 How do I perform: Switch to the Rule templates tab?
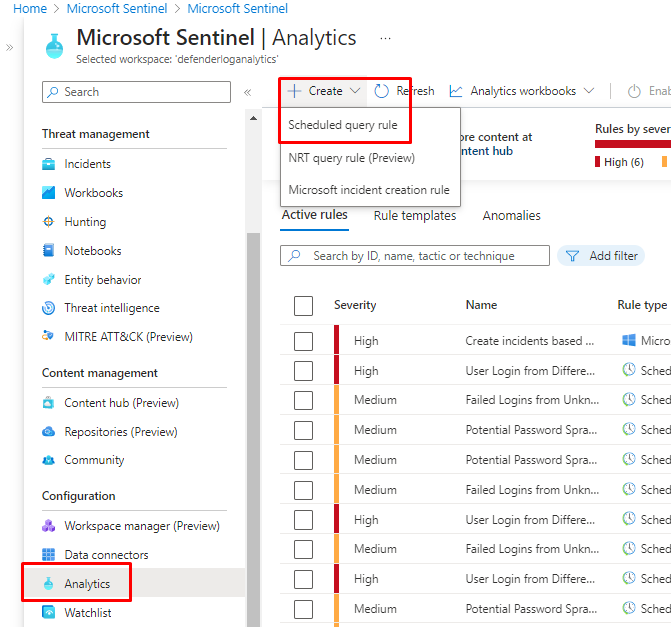414,215
